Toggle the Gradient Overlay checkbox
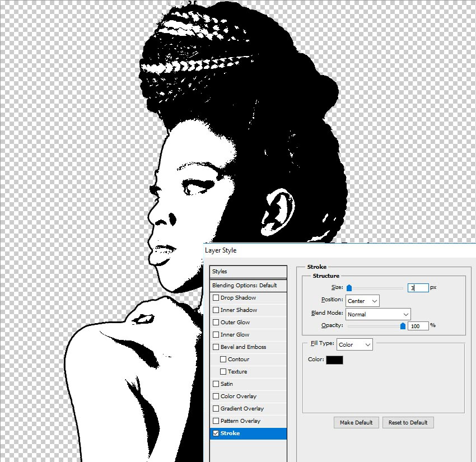The height and width of the screenshot is (462, 476). click(x=216, y=408)
